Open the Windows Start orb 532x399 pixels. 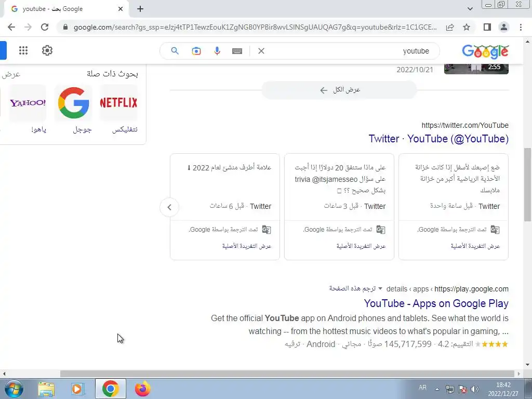click(14, 389)
